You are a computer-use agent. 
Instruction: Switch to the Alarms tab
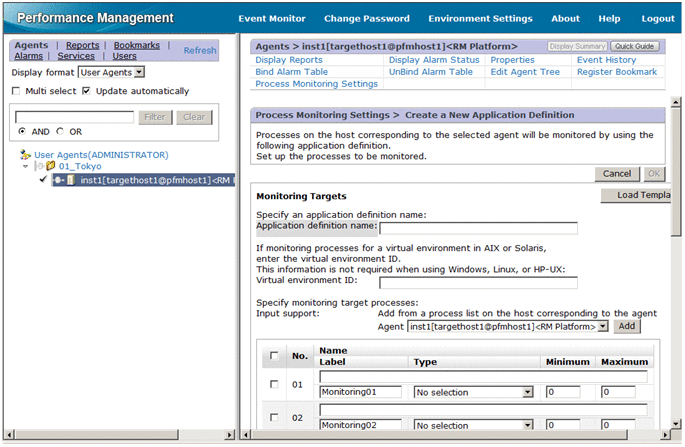tap(28, 56)
